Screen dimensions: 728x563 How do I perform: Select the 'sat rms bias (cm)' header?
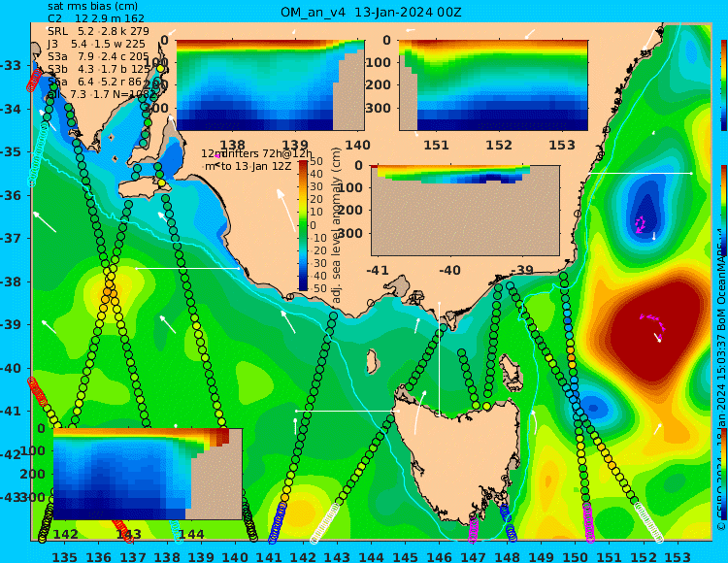pyautogui.click(x=93, y=7)
